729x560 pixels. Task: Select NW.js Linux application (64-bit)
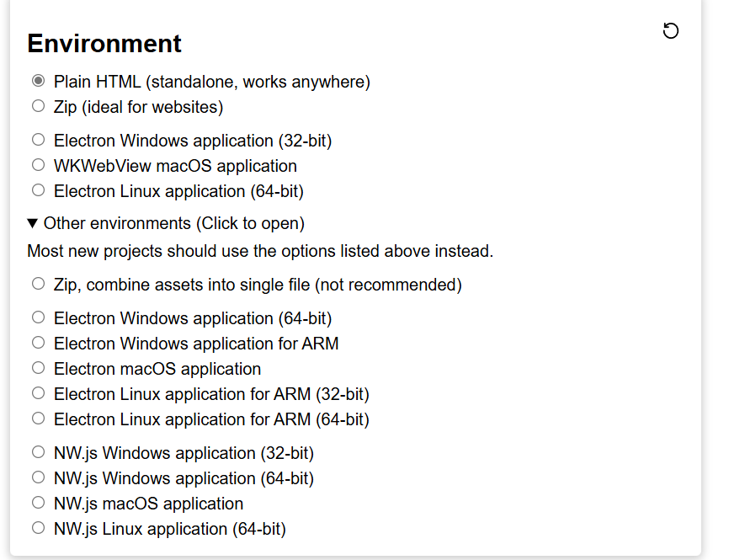tap(38, 527)
